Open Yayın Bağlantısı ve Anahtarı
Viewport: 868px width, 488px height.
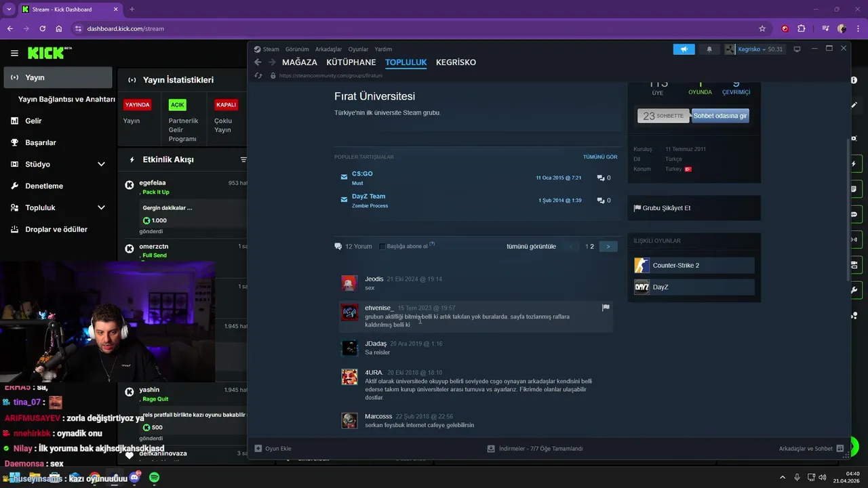pyautogui.click(x=66, y=99)
